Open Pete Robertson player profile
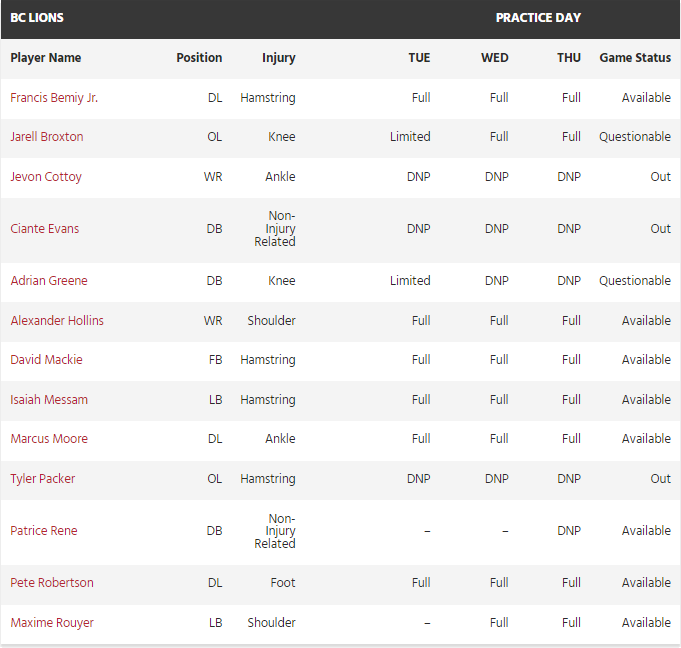681x648 pixels. [x=52, y=583]
